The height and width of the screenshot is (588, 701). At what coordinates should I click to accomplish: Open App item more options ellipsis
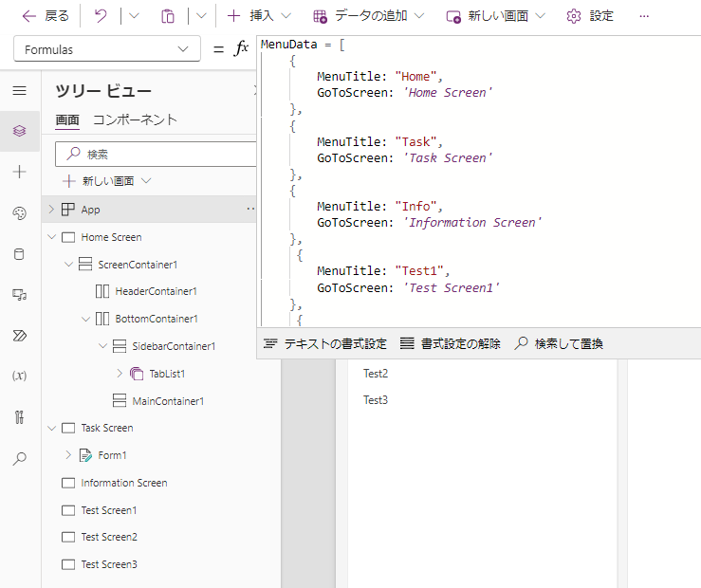click(250, 209)
